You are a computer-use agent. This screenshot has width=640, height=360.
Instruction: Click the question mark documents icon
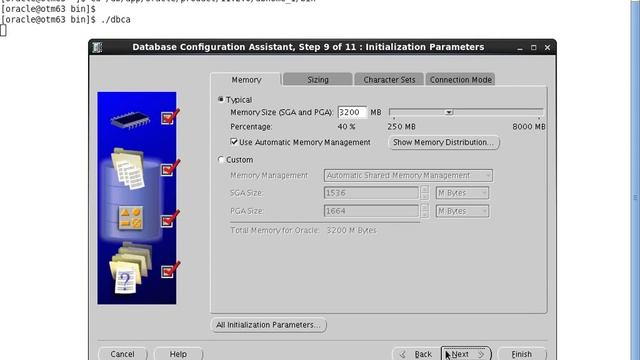130,268
